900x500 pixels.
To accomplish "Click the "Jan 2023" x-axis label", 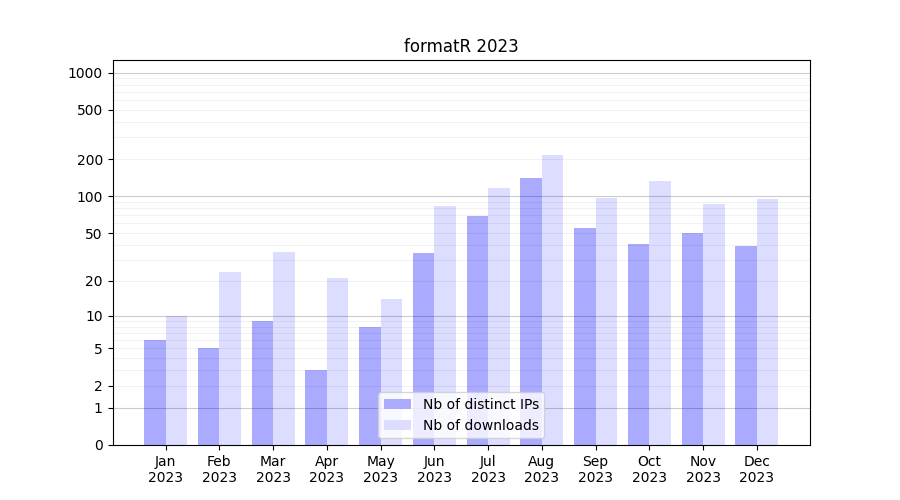I will pos(166,469).
